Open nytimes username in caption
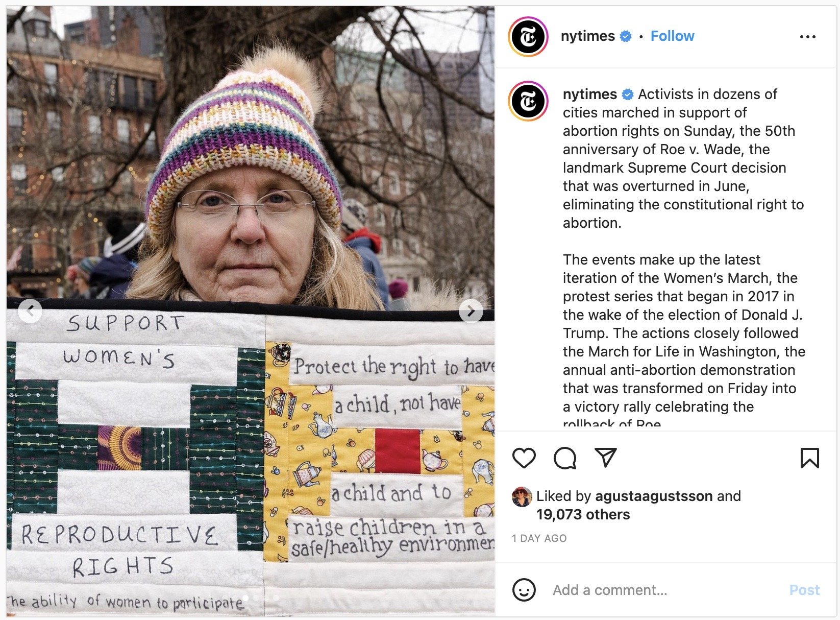 589,94
